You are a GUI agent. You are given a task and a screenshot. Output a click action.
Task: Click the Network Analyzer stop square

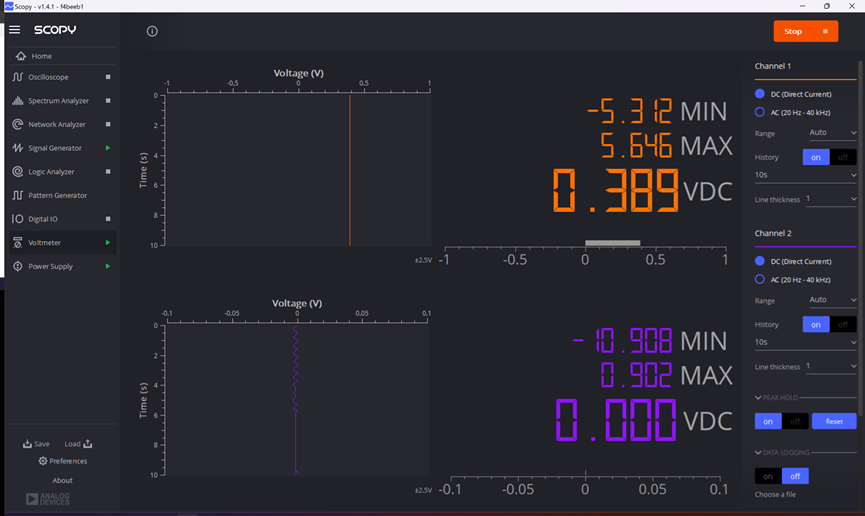point(108,124)
